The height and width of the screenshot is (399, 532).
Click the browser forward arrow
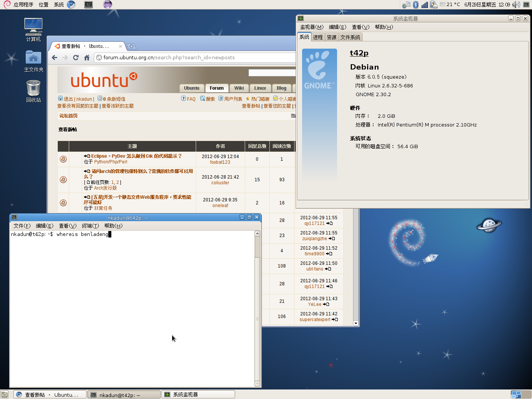point(65,57)
